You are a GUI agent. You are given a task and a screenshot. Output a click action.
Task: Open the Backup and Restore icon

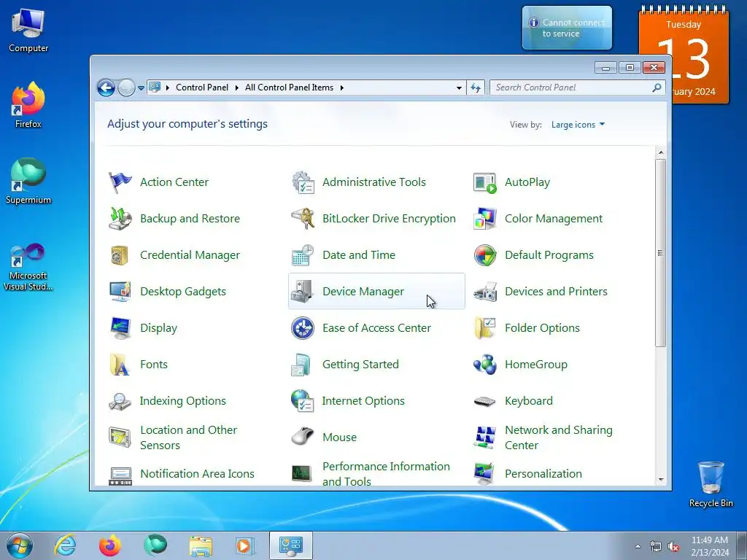(x=120, y=219)
